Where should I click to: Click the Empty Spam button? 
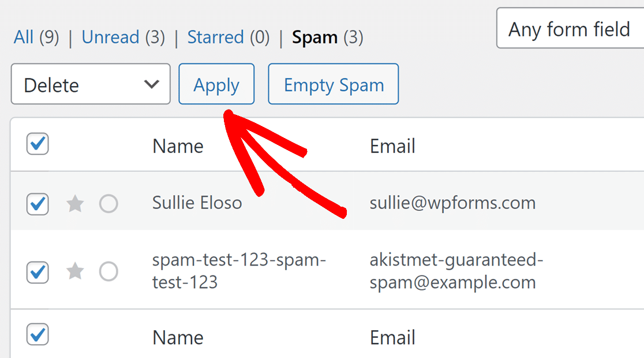[x=334, y=84]
